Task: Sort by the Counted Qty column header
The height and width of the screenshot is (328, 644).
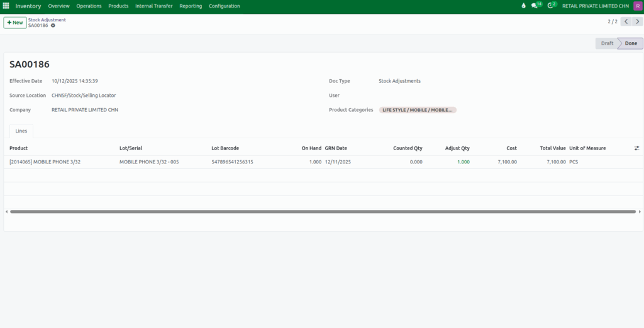Action: [x=408, y=148]
